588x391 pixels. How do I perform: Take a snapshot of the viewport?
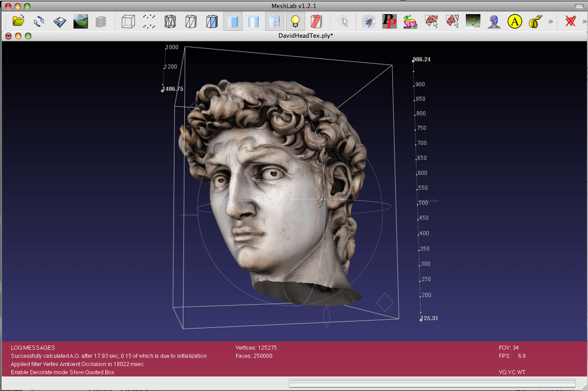80,21
